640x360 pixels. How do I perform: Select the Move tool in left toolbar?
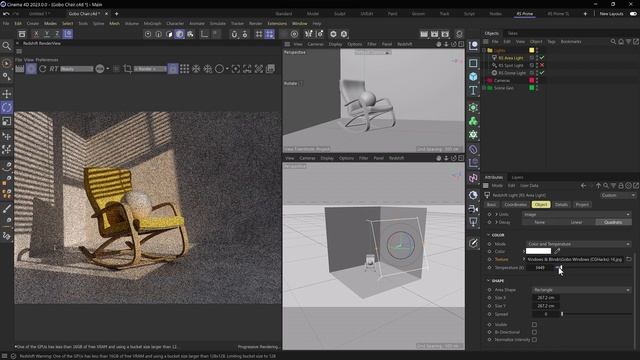pyautogui.click(x=7, y=94)
